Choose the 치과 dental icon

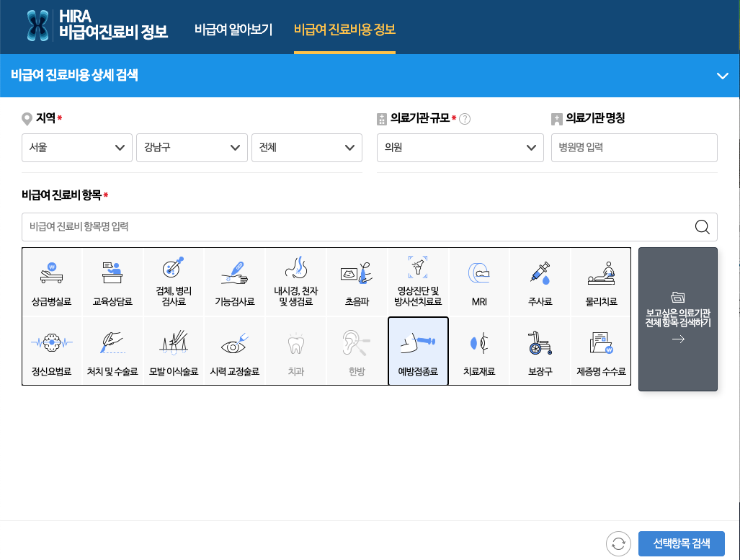(x=295, y=350)
